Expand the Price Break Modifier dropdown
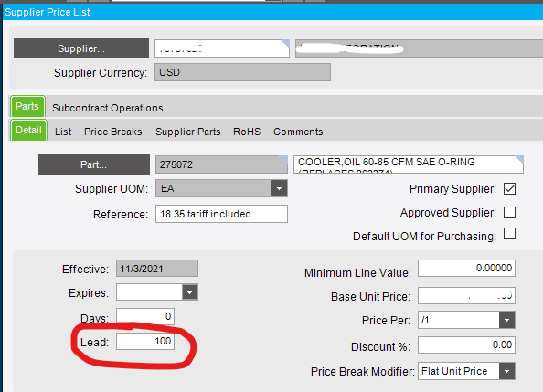Viewport: 543px width, 392px height. (507, 371)
